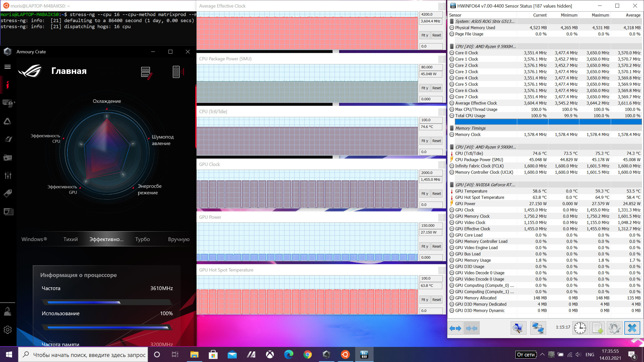Click the Core 0 Clock sensor row
644x362 pixels.
tap(545, 53)
